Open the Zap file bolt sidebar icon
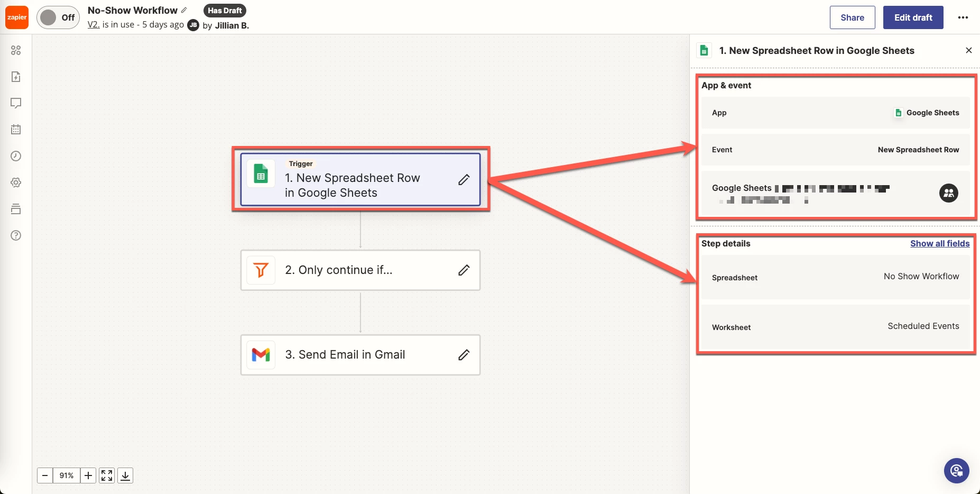 [16, 77]
